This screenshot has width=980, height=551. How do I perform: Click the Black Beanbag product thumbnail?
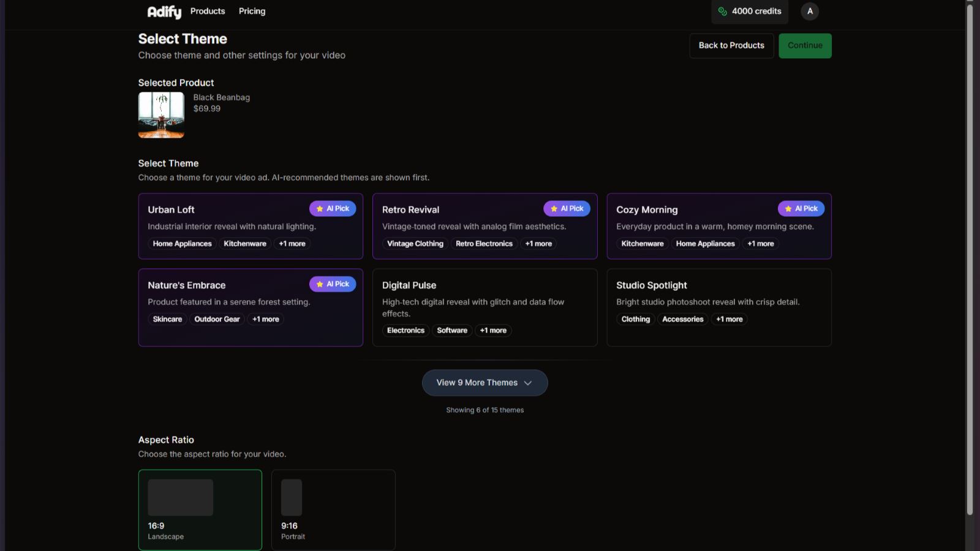click(x=161, y=115)
